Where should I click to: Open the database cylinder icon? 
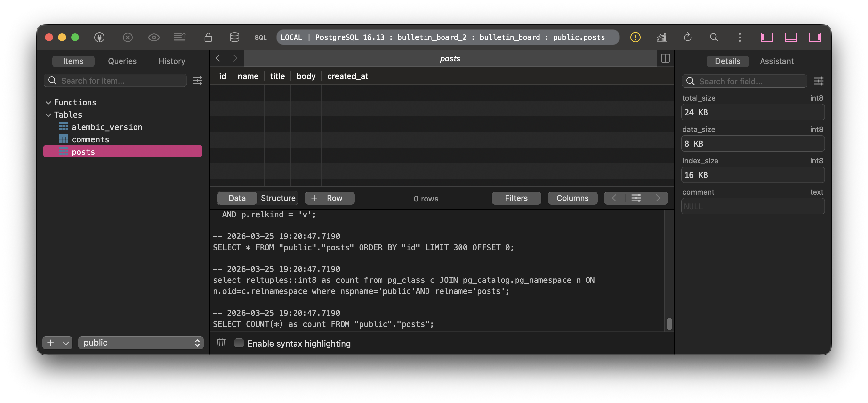234,37
